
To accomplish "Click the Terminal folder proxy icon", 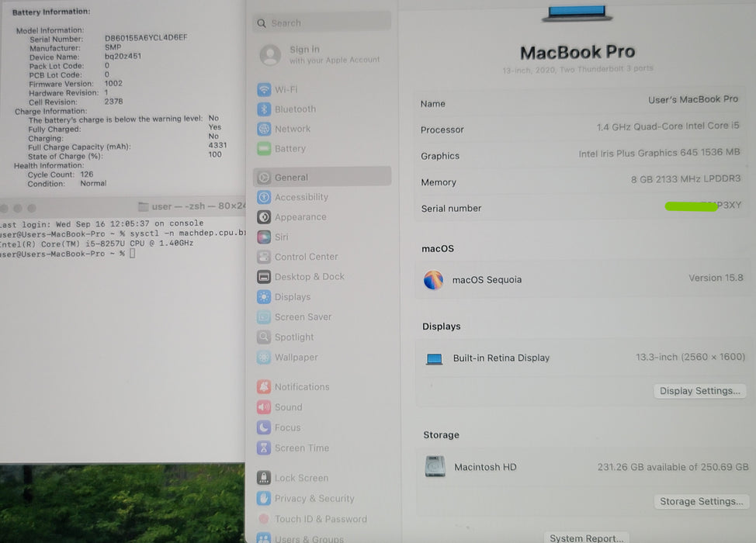I will pyautogui.click(x=143, y=206).
